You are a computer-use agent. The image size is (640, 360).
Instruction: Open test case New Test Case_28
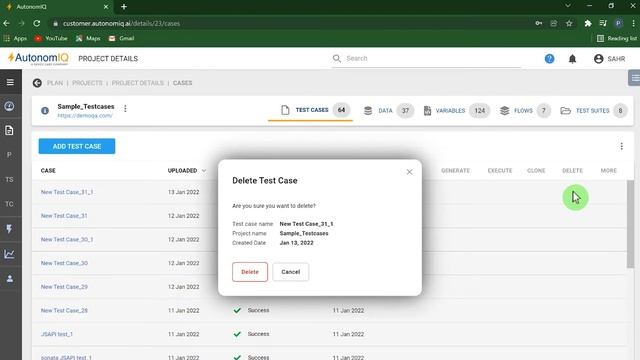click(64, 311)
